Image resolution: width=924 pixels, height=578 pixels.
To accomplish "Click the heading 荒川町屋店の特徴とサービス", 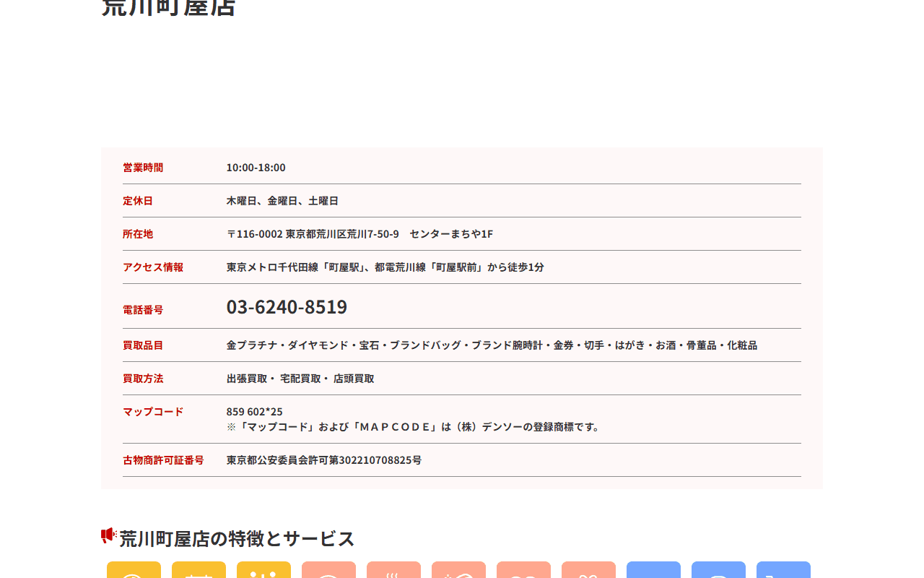I will pyautogui.click(x=237, y=539).
